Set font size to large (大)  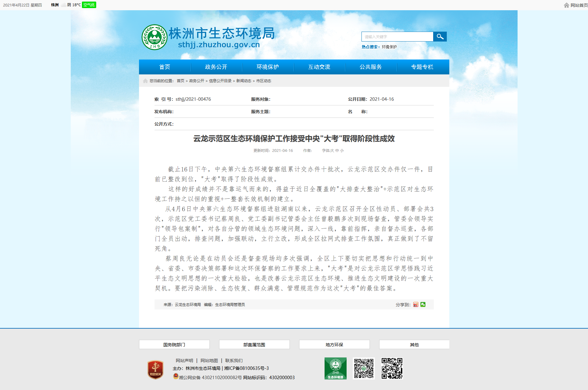click(332, 151)
